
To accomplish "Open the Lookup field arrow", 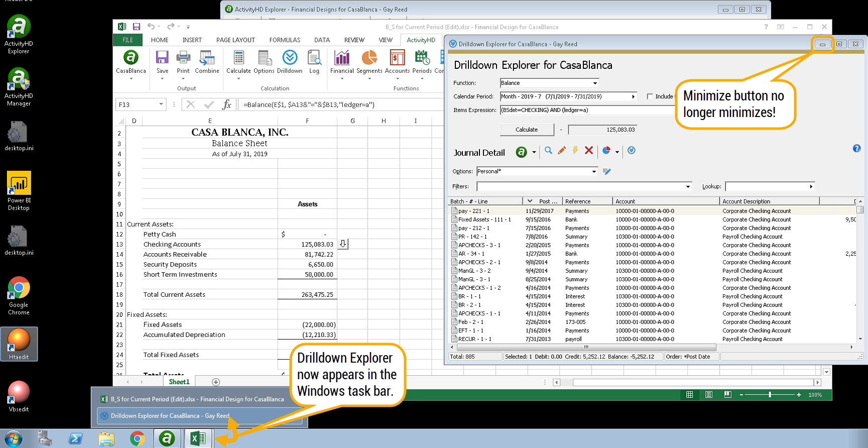I will (x=811, y=186).
